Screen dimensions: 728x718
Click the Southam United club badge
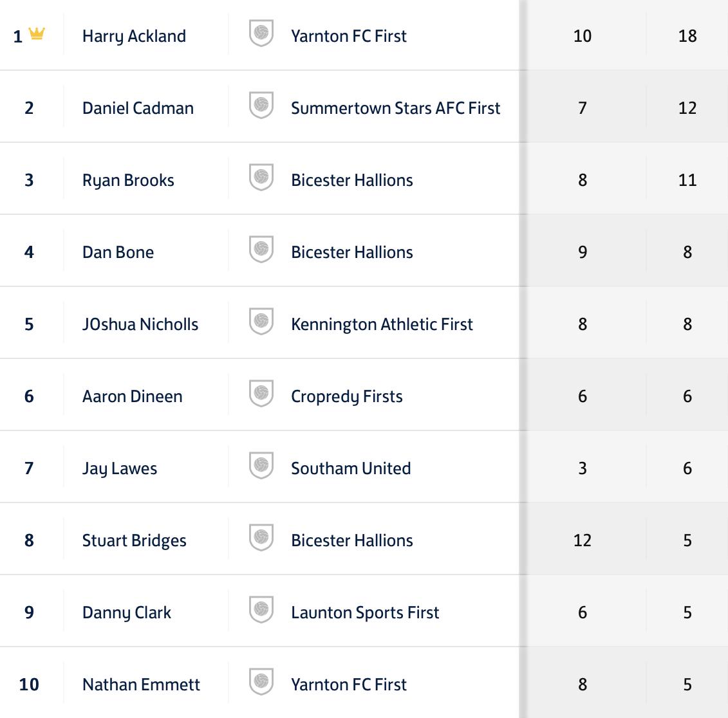tap(261, 466)
